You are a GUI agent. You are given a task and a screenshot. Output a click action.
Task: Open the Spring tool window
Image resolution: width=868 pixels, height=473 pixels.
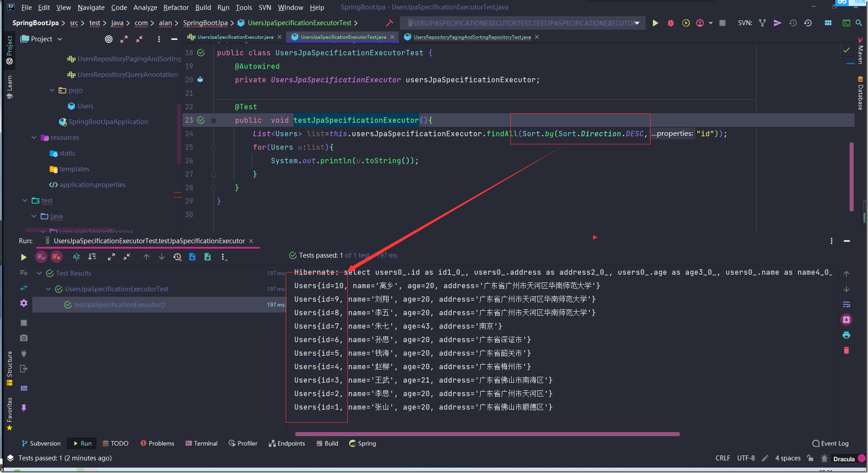click(x=363, y=443)
